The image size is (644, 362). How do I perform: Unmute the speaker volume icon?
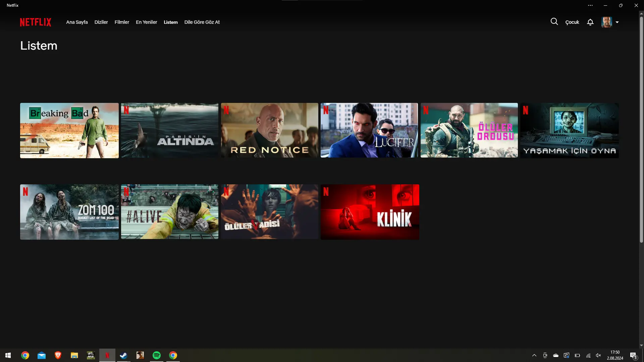click(x=598, y=355)
